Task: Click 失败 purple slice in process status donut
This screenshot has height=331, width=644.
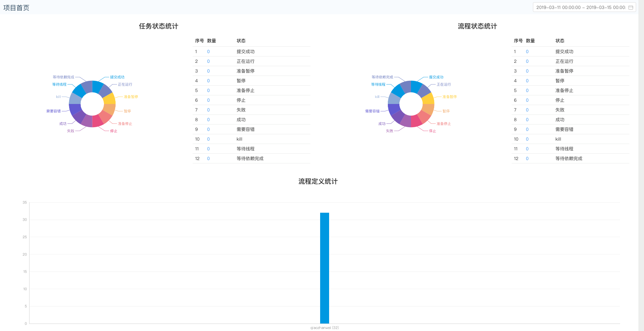Action: coord(407,122)
